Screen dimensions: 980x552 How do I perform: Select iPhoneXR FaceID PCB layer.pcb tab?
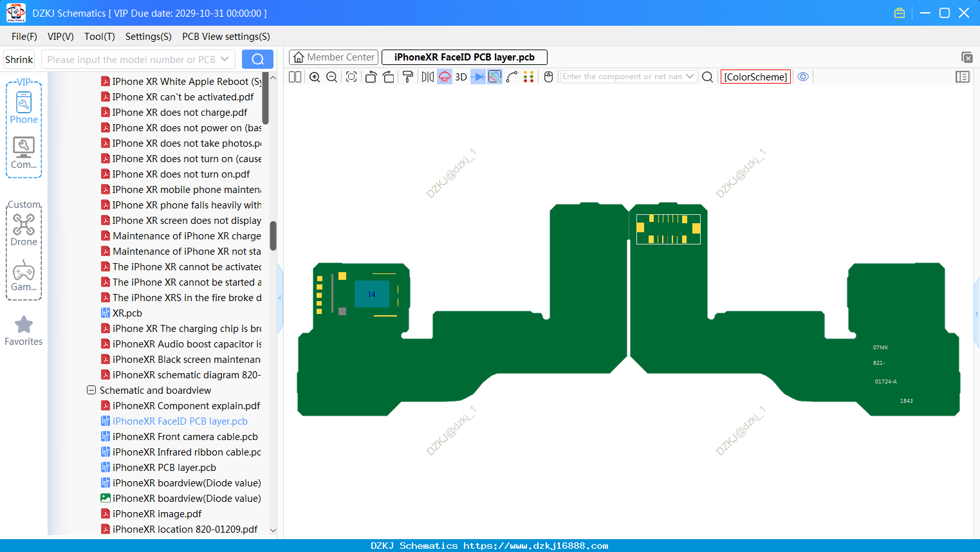click(465, 57)
